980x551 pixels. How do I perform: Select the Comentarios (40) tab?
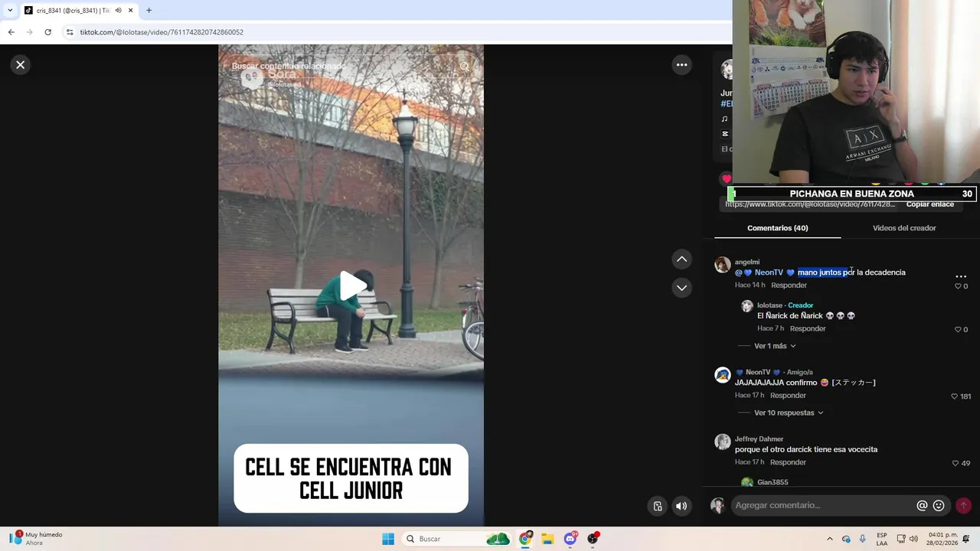777,228
